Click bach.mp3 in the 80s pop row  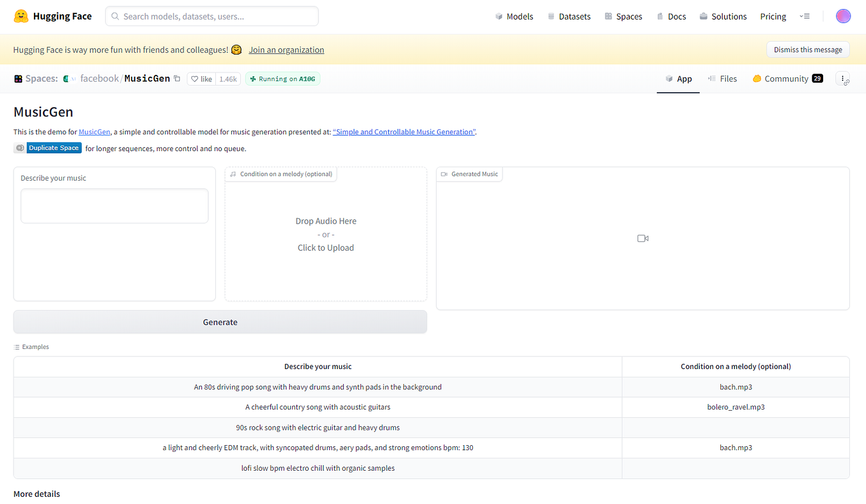click(x=736, y=387)
